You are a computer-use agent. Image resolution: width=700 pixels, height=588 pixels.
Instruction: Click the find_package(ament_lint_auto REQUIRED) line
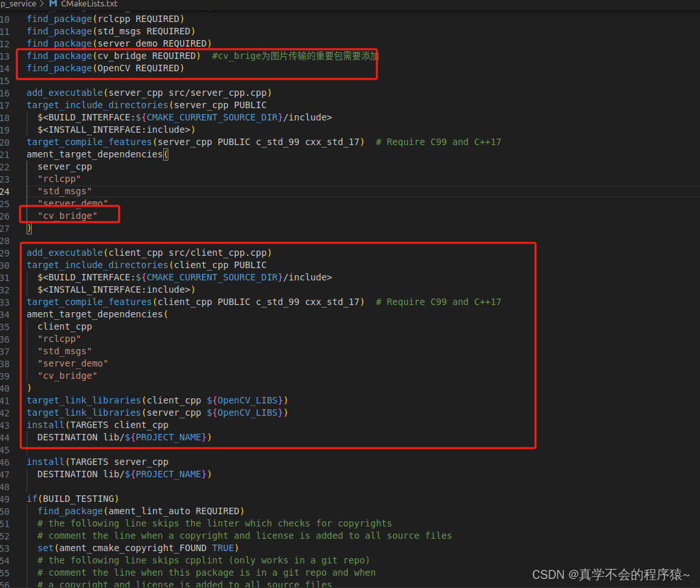(139, 511)
